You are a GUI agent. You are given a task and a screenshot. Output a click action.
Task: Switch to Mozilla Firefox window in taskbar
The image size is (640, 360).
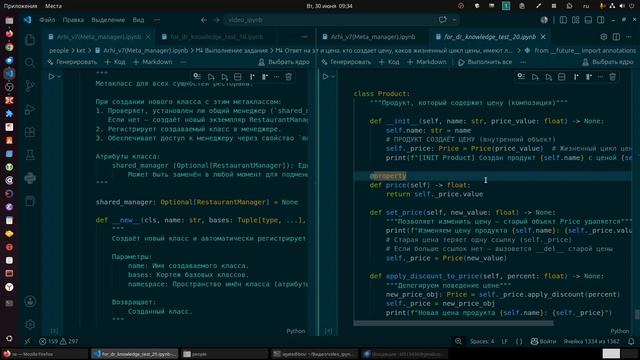(44, 354)
